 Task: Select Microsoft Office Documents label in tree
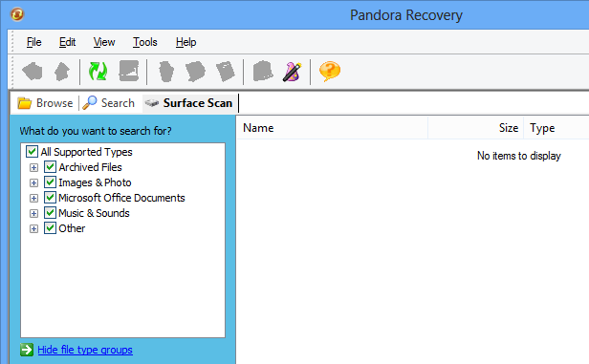click(x=121, y=198)
